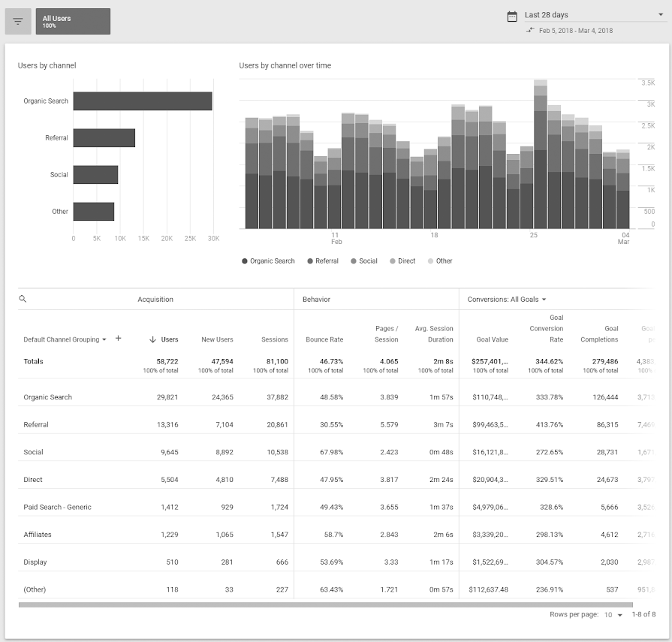Click the 1-8 of 8 pagination text
This screenshot has height=642, width=672.
643,614
